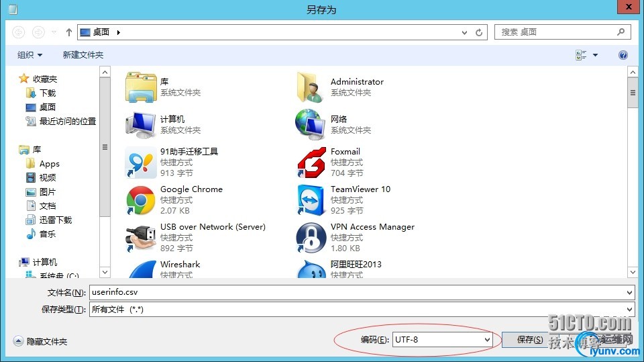Select the 计算机 icon in file list
This screenshot has width=644, height=362.
[x=141, y=125]
